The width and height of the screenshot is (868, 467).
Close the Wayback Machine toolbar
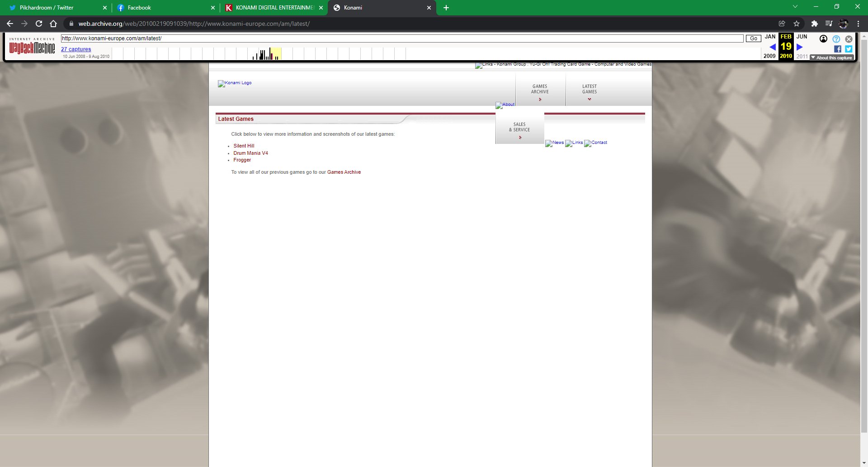click(x=849, y=39)
